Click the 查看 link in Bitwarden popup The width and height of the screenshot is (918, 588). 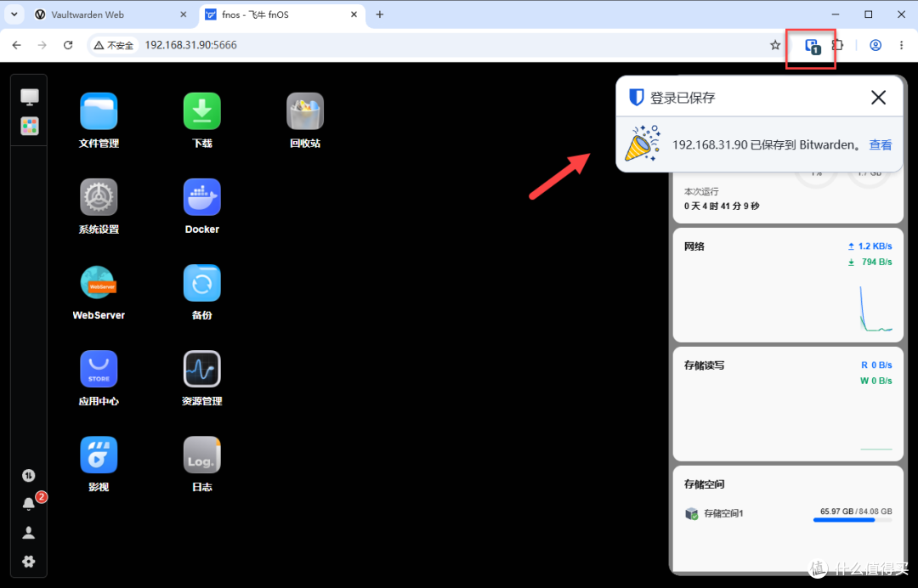coord(881,145)
